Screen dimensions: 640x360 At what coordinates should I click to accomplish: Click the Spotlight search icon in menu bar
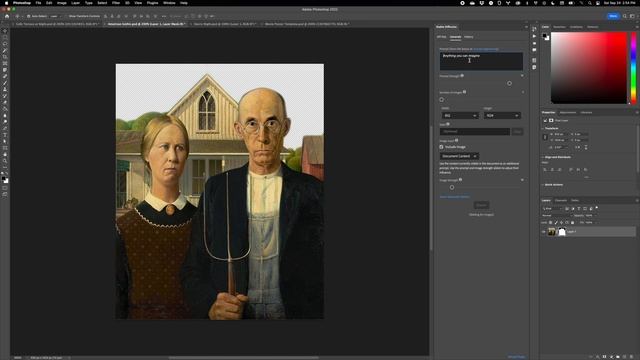(x=589, y=3)
